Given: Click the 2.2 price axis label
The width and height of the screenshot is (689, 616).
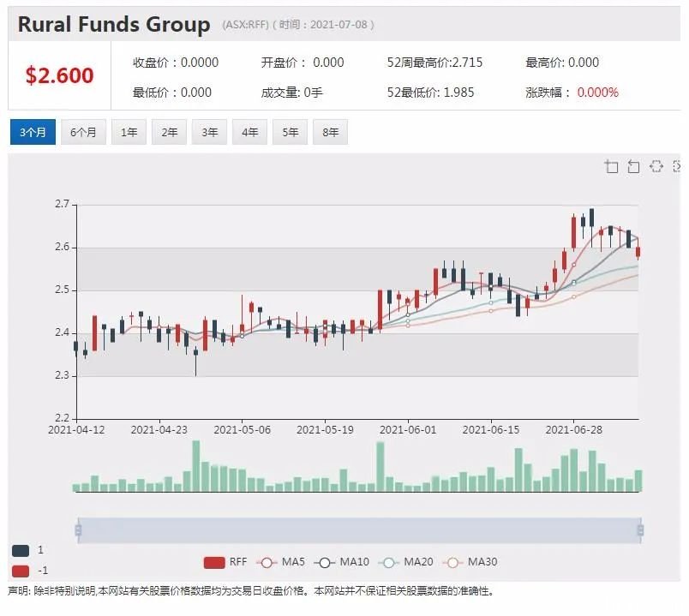Looking at the screenshot, I should [x=62, y=418].
